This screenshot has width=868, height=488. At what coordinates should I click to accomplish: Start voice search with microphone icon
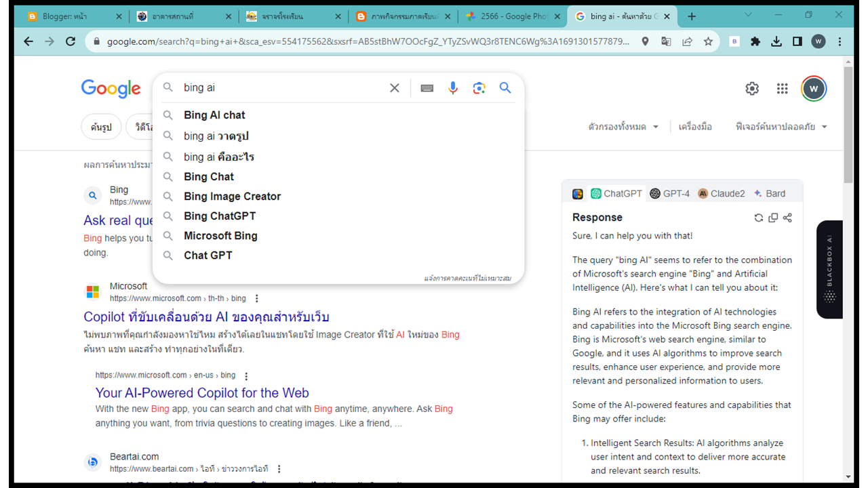point(453,87)
